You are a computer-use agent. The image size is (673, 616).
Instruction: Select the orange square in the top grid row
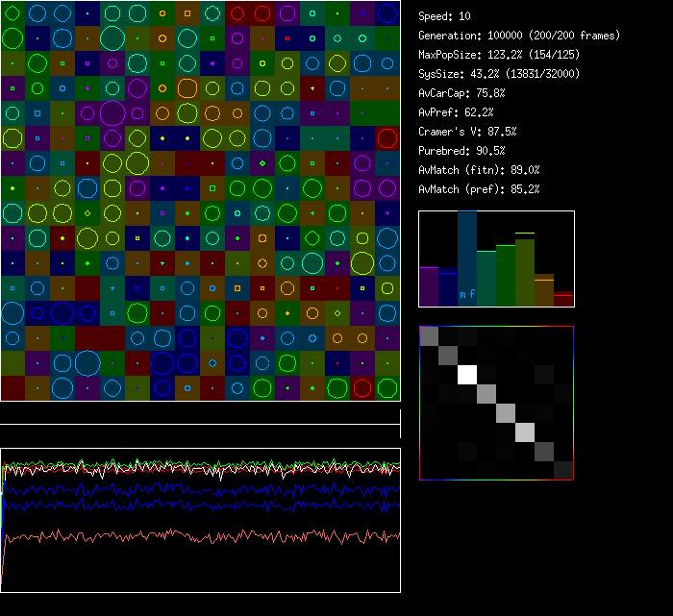187,13
